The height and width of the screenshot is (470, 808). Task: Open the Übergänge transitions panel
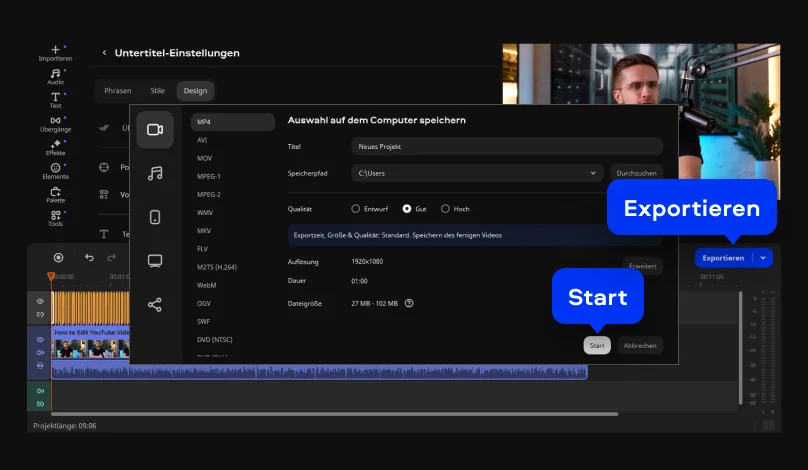pos(55,124)
